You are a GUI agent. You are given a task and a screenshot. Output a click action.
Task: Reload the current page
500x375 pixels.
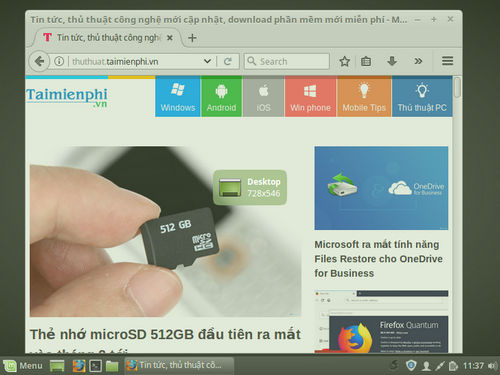pyautogui.click(x=228, y=61)
